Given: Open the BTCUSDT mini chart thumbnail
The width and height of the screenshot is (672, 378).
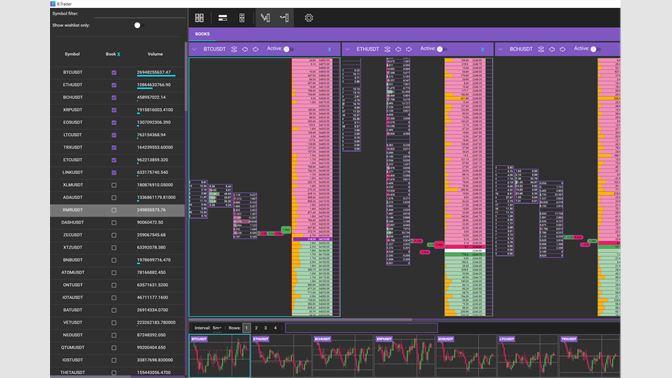Looking at the screenshot, I should tap(220, 357).
